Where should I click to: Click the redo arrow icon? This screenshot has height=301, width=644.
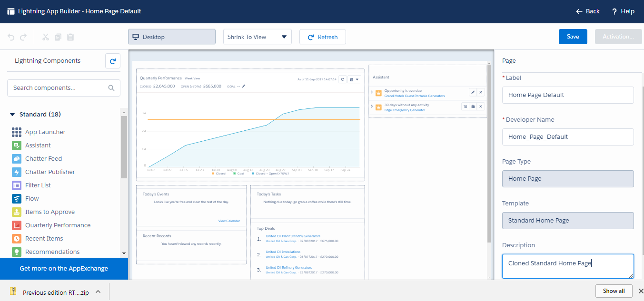click(23, 37)
